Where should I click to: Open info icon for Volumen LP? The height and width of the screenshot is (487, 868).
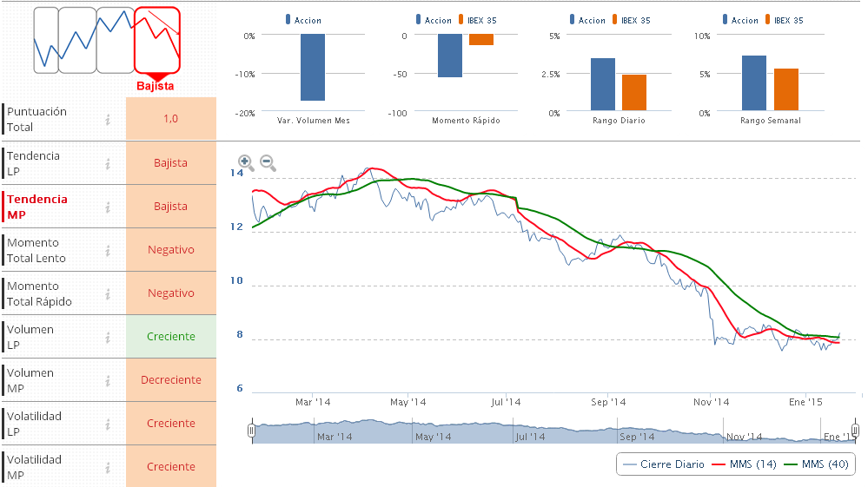(108, 337)
